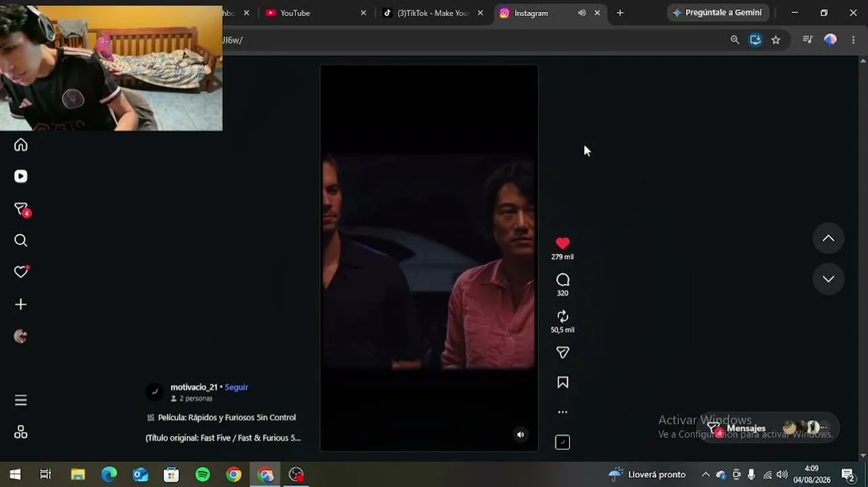Bookmark this page with star icon
868x487 pixels.
(x=776, y=40)
